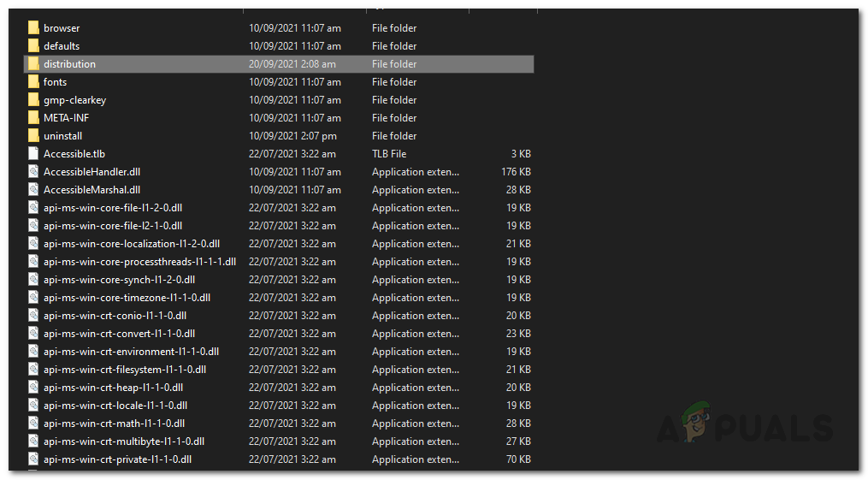868x480 pixels.
Task: Click icon of api-ms-win-core-synch-l1-2-0.dll
Action: [33, 280]
